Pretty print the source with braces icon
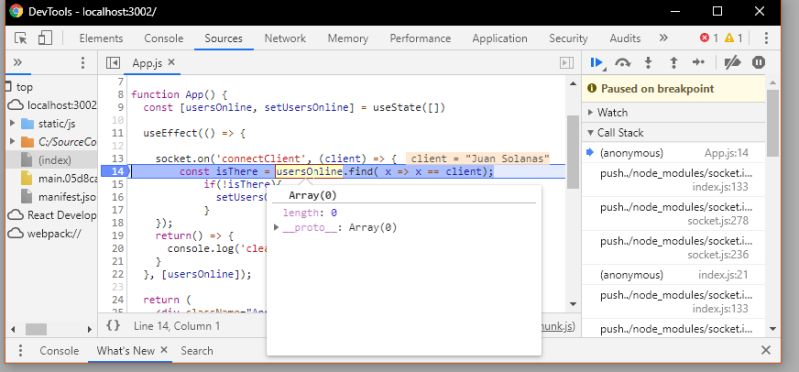Screen dimensions: 799x372 (x=113, y=325)
